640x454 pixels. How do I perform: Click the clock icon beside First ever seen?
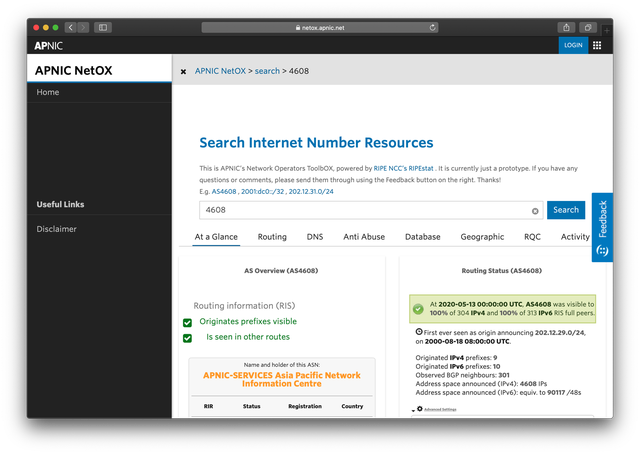point(419,332)
